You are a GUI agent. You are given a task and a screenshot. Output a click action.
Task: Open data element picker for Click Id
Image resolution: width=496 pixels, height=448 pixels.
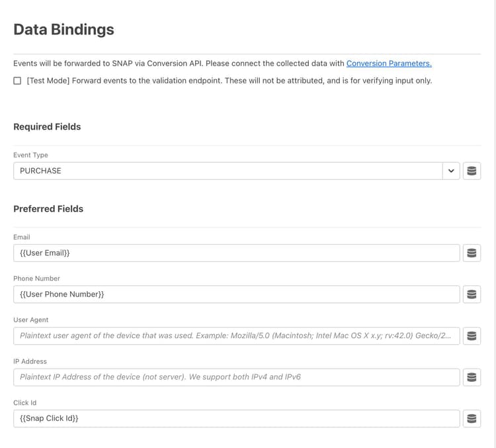(x=472, y=418)
